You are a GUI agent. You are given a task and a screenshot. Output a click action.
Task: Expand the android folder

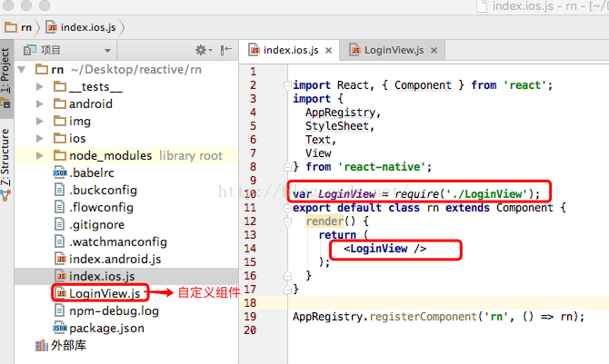39,103
